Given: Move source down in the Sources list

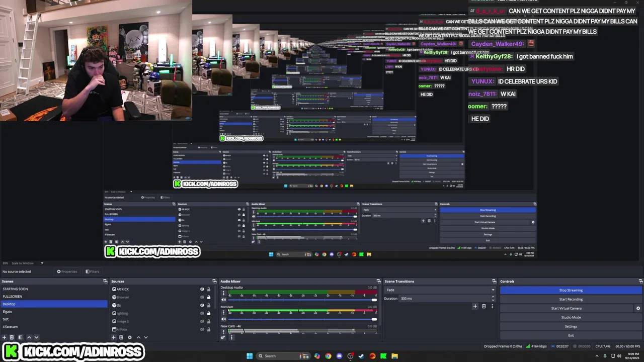Looking at the screenshot, I should pos(146,337).
